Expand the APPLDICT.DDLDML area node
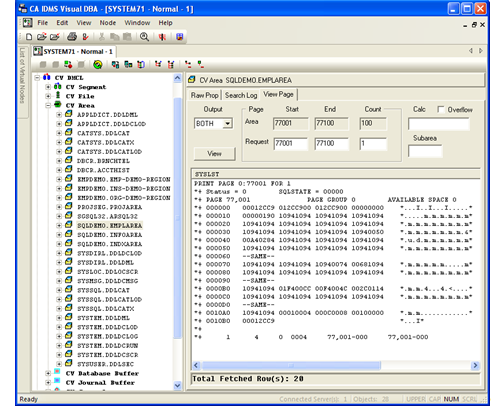This screenshot has height=415, width=491. coord(59,115)
